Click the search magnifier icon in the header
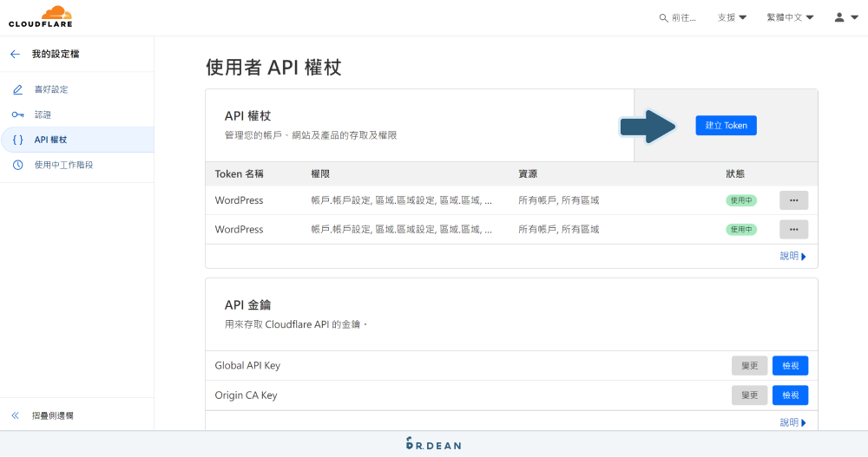Screen dimensions: 868x457 point(663,17)
